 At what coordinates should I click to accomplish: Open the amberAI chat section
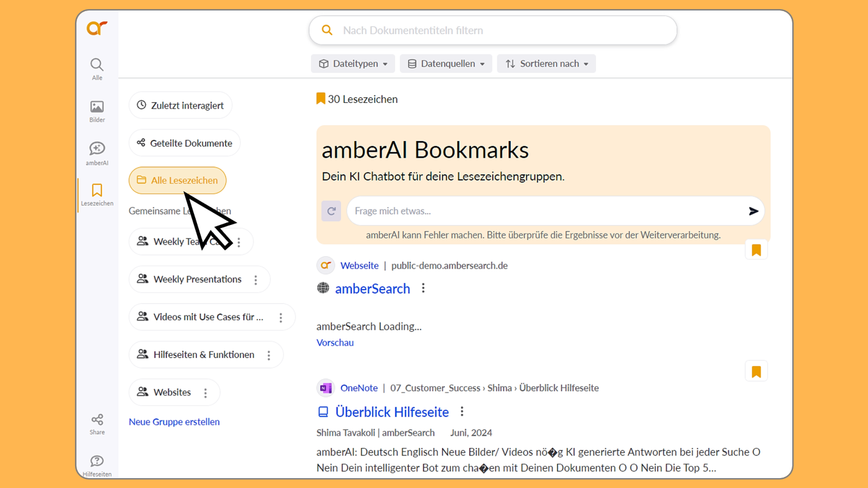point(97,153)
